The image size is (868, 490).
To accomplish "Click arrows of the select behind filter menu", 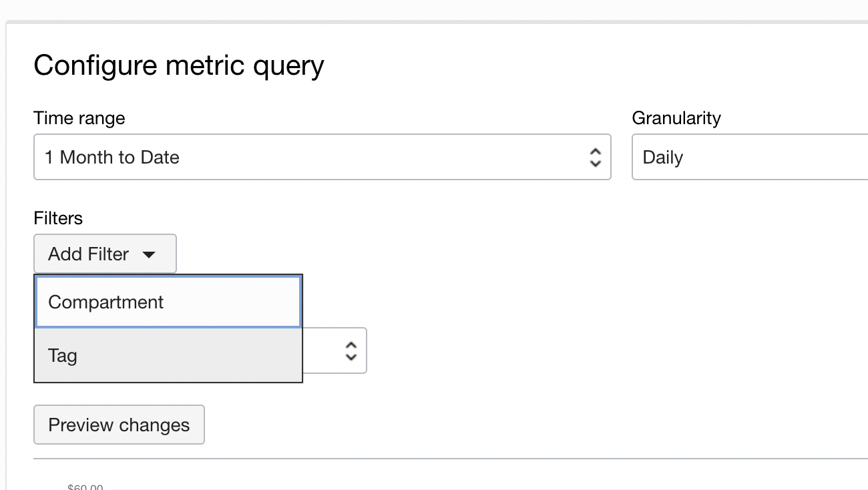I will coord(351,350).
